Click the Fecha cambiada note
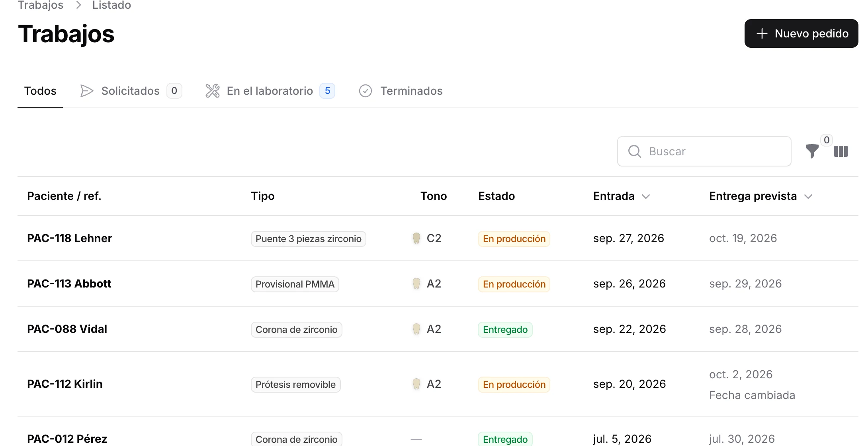 pyautogui.click(x=752, y=395)
